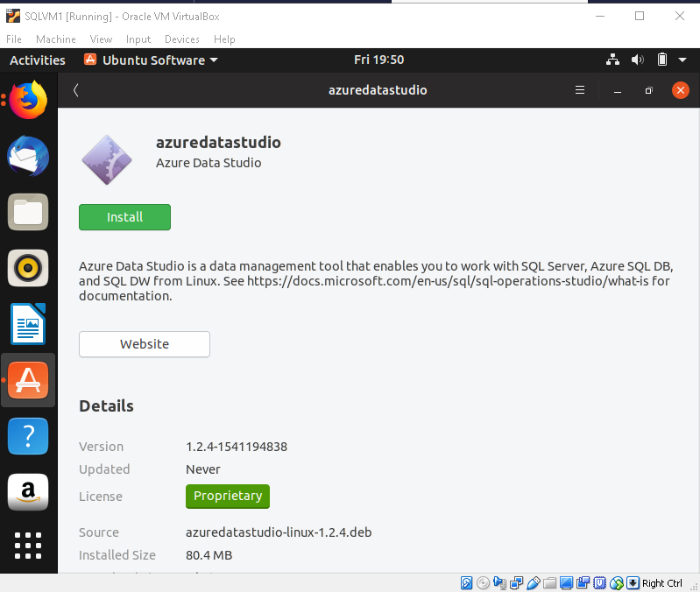
Task: Open the Help menu in VirtualBox
Action: (224, 39)
